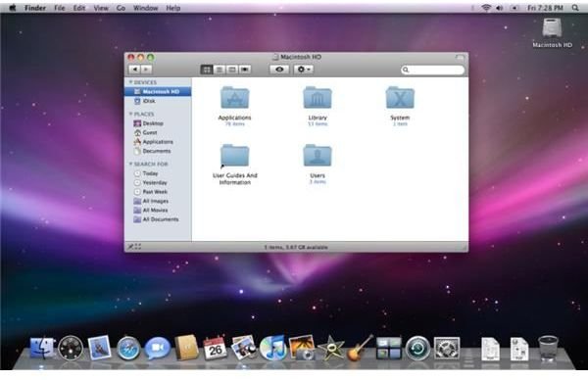Select Macintosh HD in sidebar
588x380 pixels.
[x=158, y=91]
